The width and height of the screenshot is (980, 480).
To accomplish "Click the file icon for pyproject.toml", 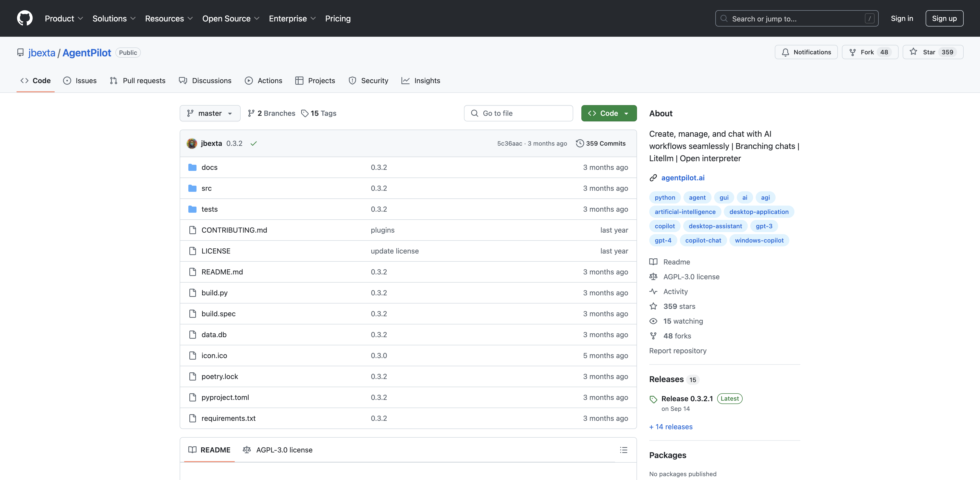I will pyautogui.click(x=192, y=397).
